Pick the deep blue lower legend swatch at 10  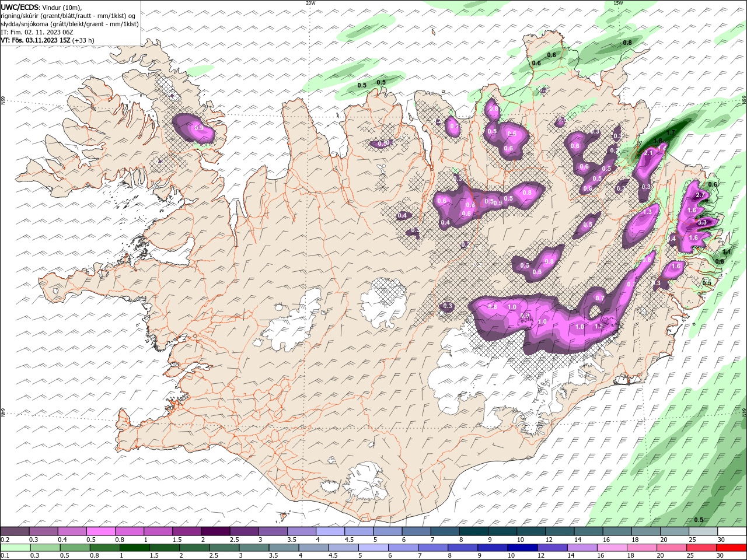(x=522, y=548)
